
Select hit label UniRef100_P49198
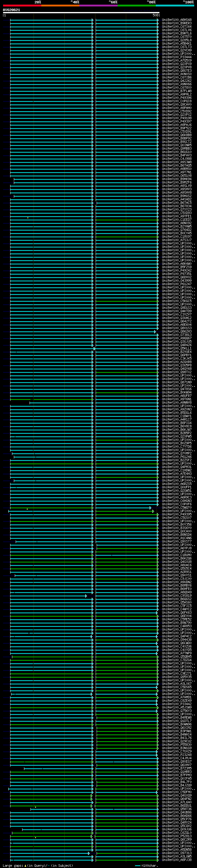click(177, 118)
